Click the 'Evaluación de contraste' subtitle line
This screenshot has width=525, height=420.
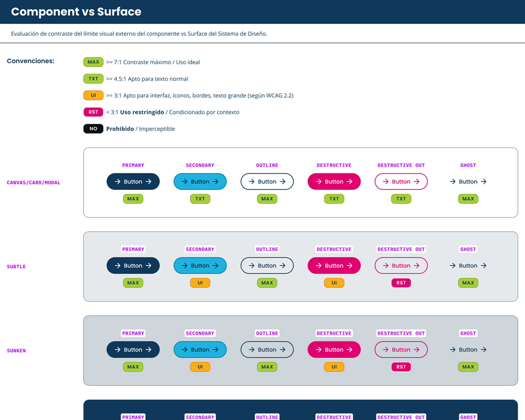(139, 34)
